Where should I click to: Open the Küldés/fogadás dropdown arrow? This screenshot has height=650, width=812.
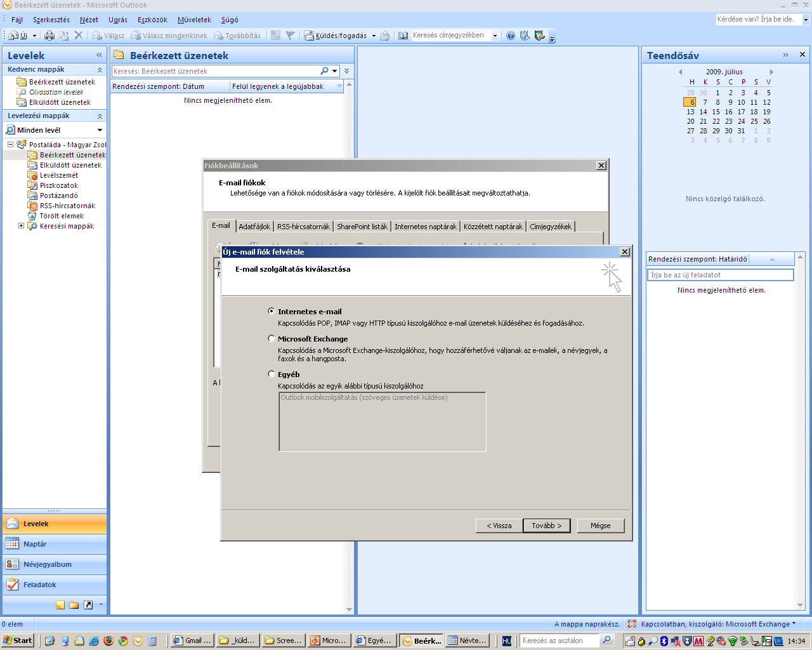(x=374, y=36)
